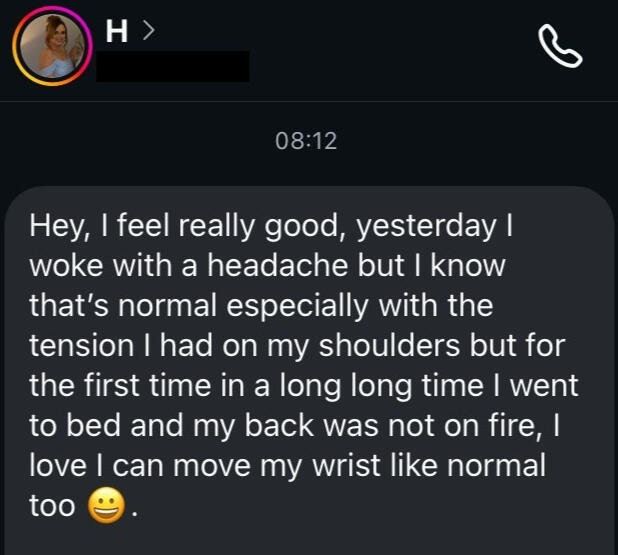The image size is (618, 555).
Task: Select the blacked-out username bar
Action: 173,66
